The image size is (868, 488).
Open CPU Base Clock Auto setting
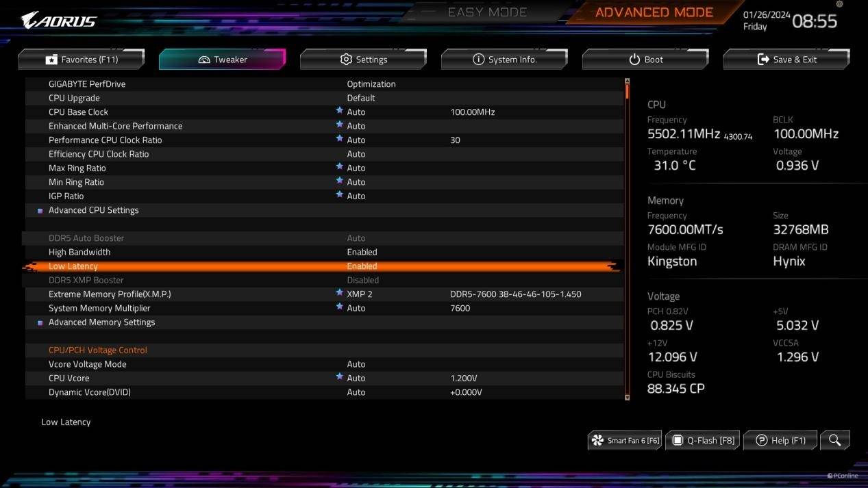pos(356,112)
